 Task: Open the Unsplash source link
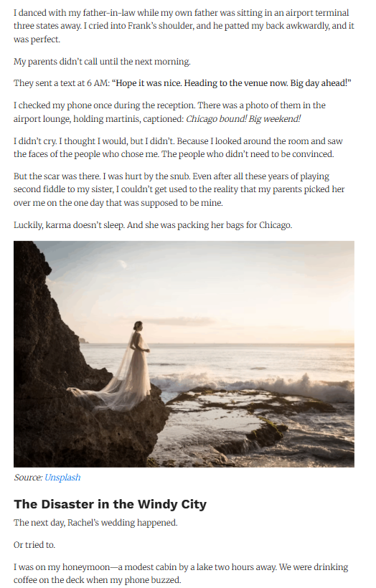(62, 478)
